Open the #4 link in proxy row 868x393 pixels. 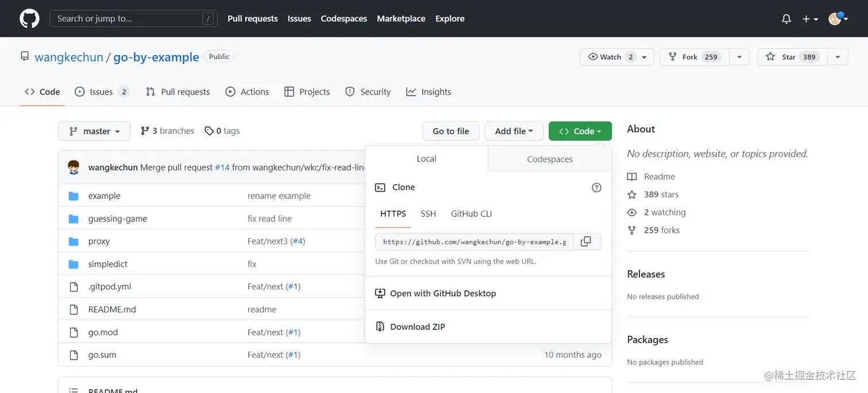pyautogui.click(x=297, y=241)
